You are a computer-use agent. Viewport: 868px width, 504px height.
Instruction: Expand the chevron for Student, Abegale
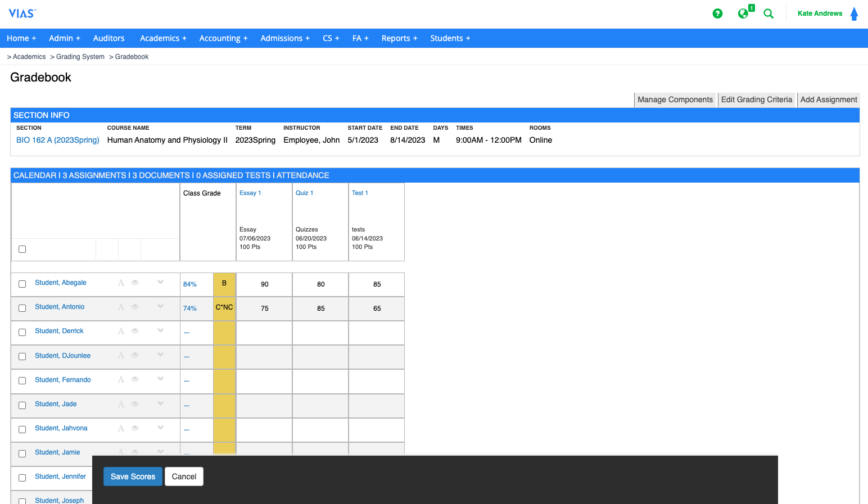tap(161, 282)
